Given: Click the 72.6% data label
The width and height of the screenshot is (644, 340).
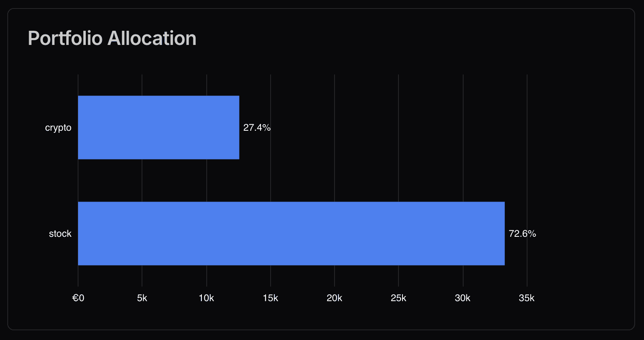Looking at the screenshot, I should [522, 234].
